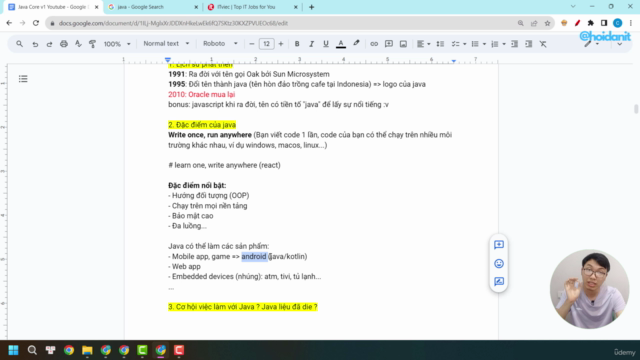Open the Roboto font dropdown
This screenshot has width=640, height=360.
point(220,43)
